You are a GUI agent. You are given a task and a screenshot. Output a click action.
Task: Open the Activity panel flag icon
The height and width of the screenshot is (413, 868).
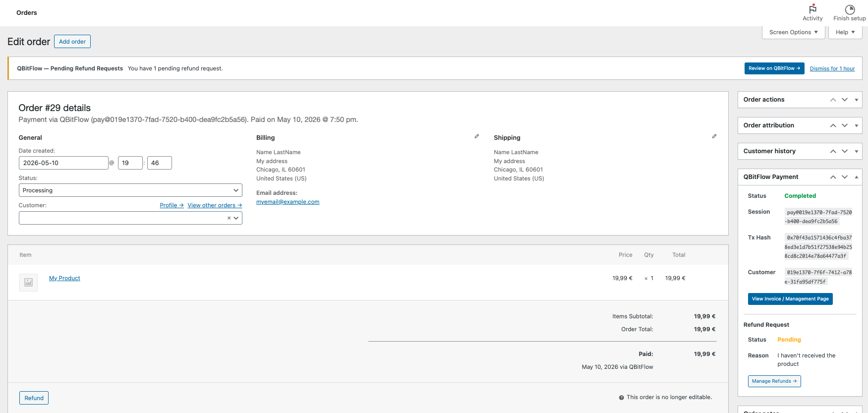click(x=812, y=9)
